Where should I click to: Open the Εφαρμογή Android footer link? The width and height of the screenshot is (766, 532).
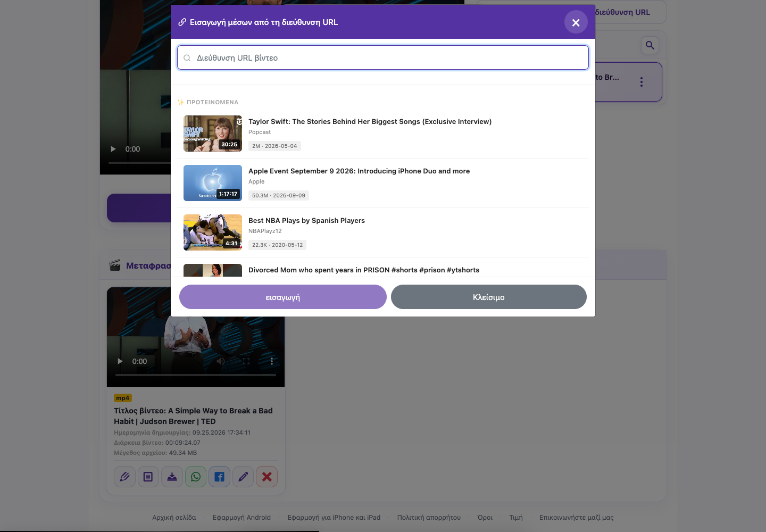(x=242, y=517)
